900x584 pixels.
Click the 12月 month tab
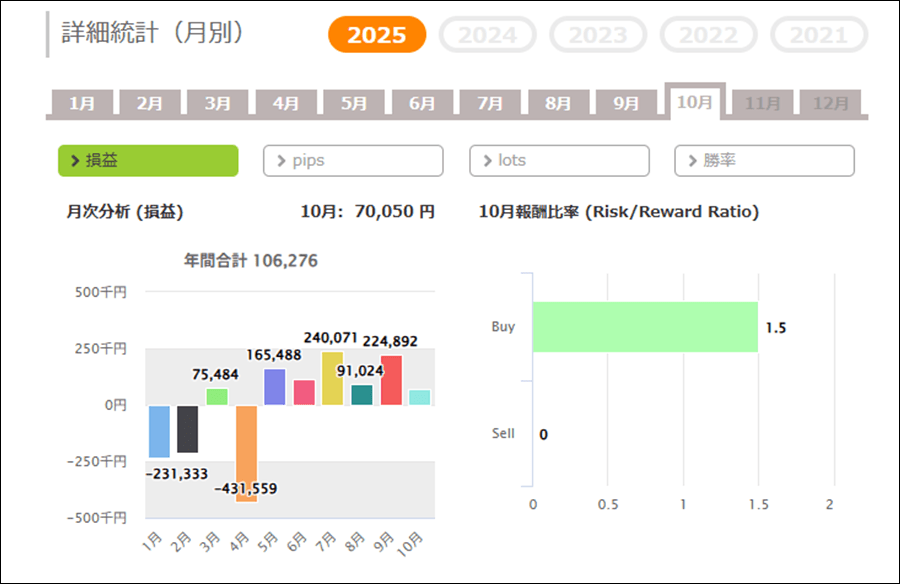[830, 103]
